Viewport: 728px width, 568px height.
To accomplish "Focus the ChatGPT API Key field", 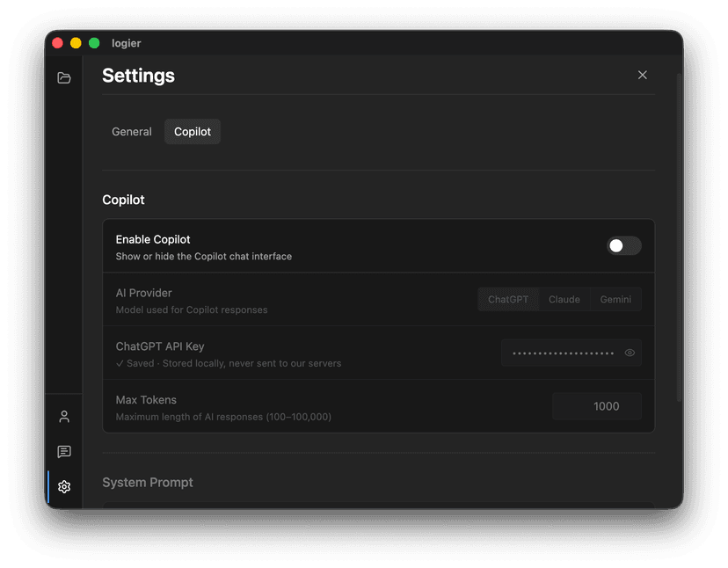I will 571,353.
